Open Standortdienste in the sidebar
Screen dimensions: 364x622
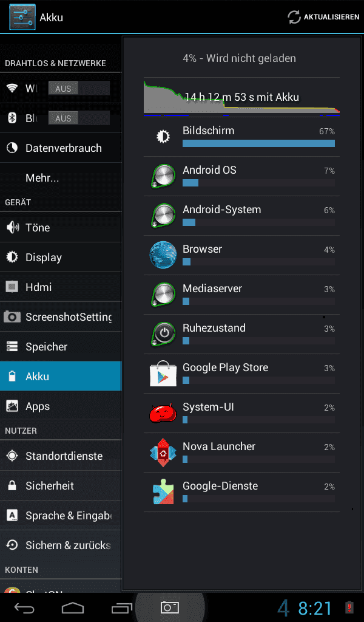click(61, 456)
